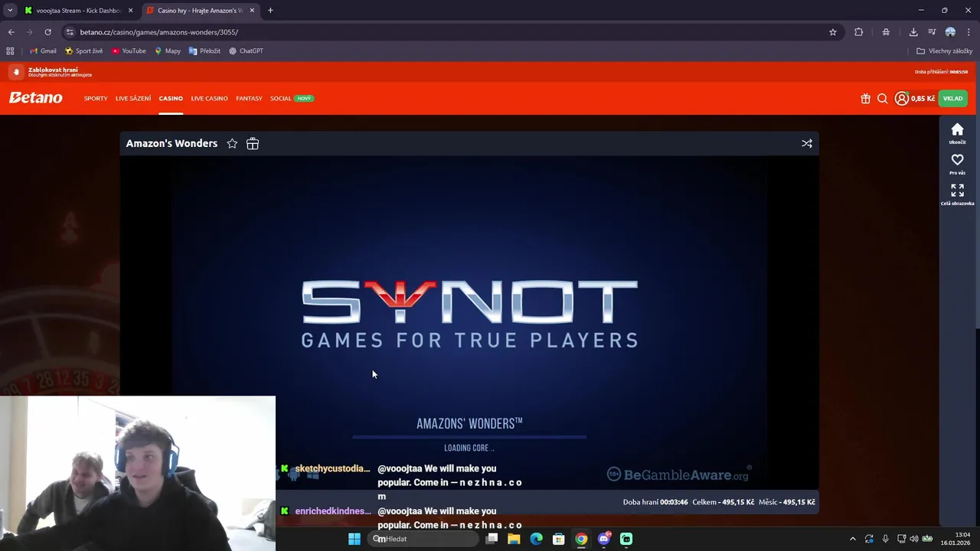
Task: Open Přeložit bookmark
Action: coord(204,51)
